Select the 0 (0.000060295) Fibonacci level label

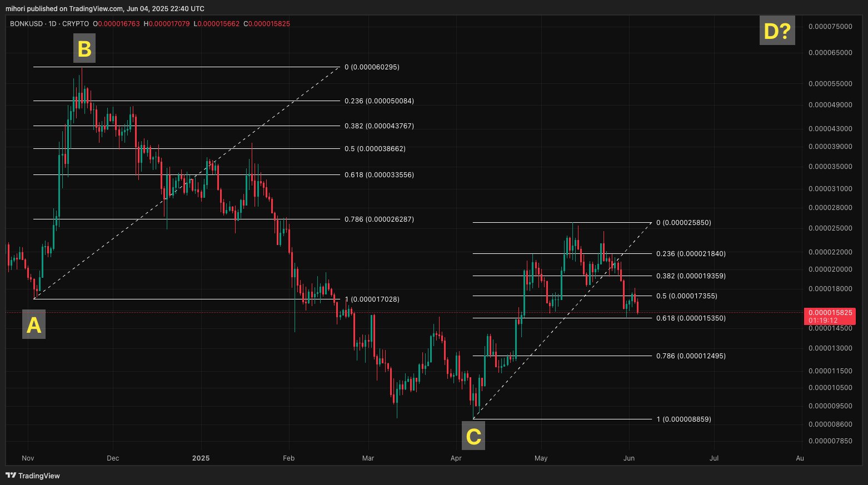(x=372, y=67)
